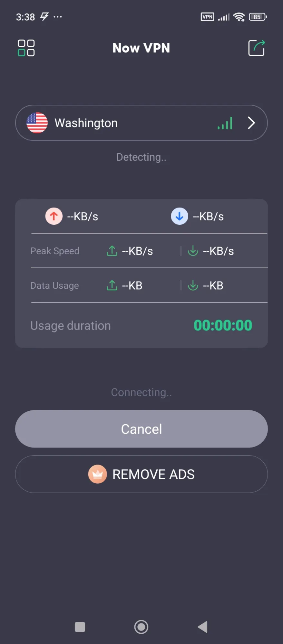Tap the blue download speed arrow icon
283x644 pixels.
180,216
